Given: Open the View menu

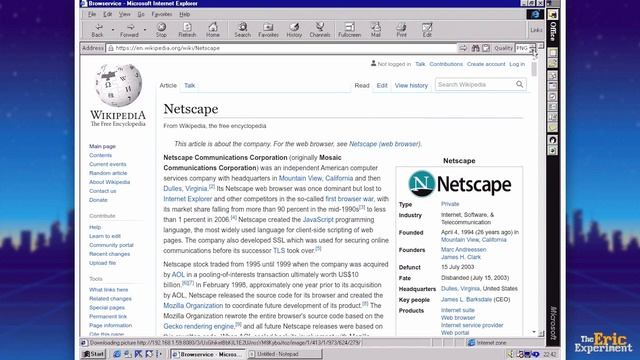Looking at the screenshot, I should click(x=124, y=14).
